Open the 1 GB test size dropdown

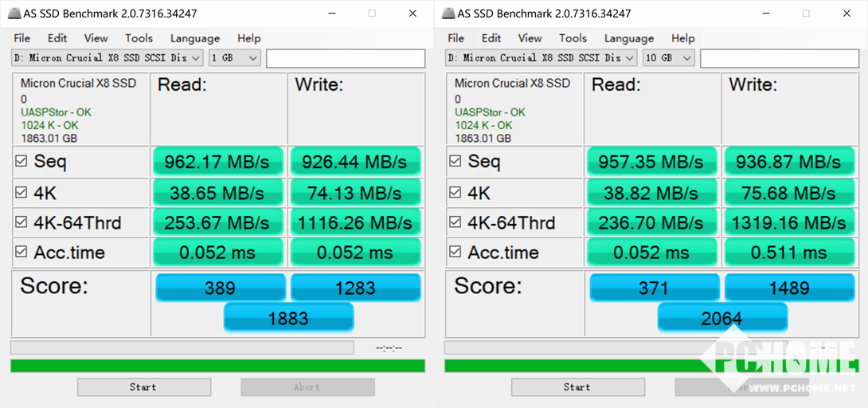(x=235, y=58)
